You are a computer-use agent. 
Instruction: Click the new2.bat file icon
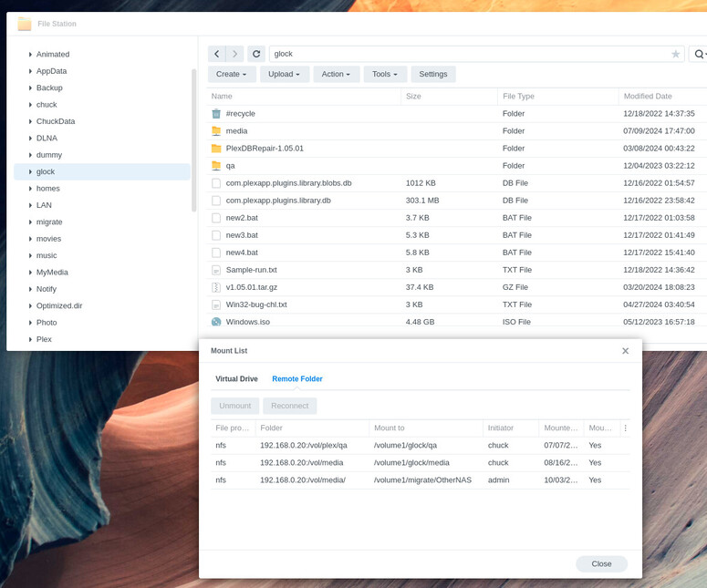[216, 218]
